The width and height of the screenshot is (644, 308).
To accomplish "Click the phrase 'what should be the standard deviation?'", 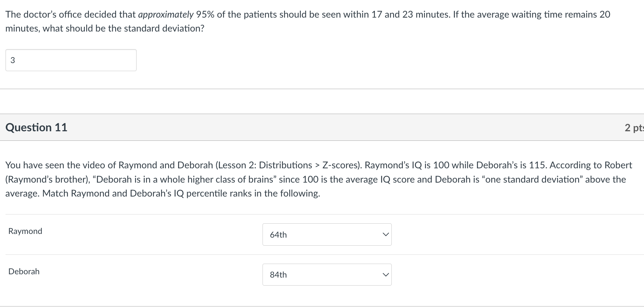I will (123, 29).
